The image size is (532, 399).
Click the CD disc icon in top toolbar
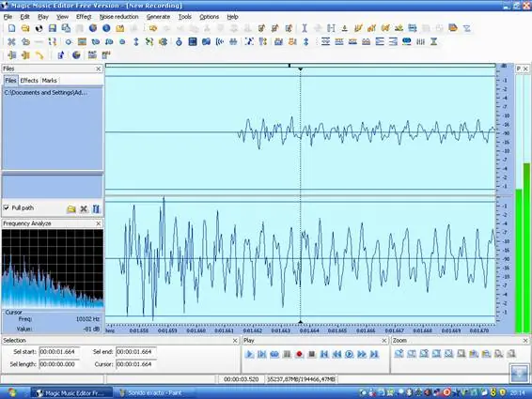[x=39, y=28]
